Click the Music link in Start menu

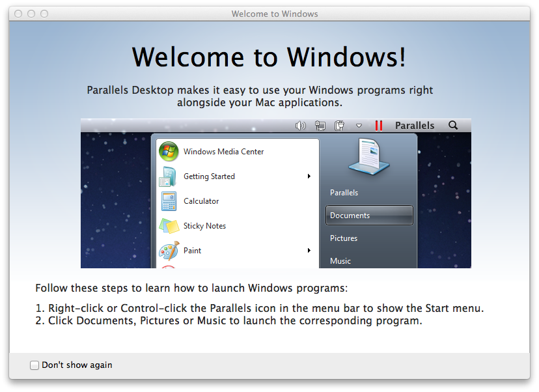340,260
